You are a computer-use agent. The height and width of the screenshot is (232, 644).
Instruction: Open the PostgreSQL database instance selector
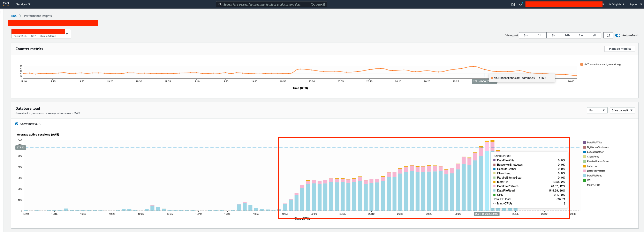41,34
